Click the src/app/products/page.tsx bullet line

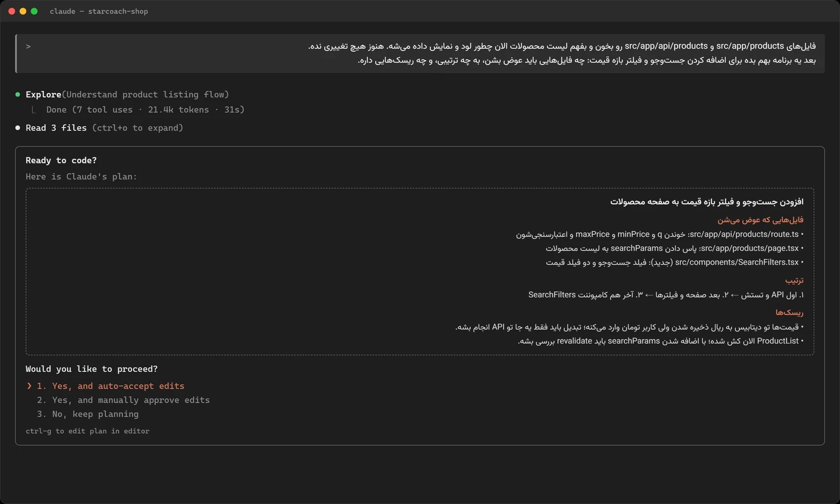click(x=674, y=248)
